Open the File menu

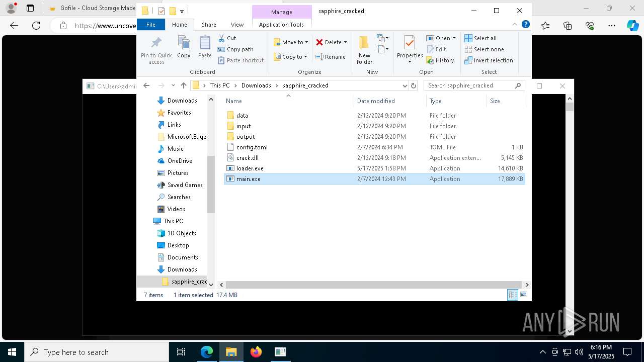[151, 24]
